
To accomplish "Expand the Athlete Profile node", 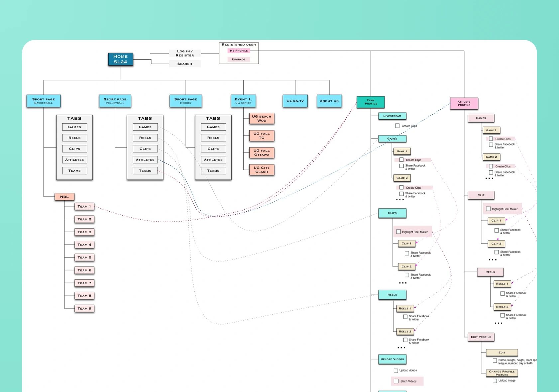I will [464, 103].
